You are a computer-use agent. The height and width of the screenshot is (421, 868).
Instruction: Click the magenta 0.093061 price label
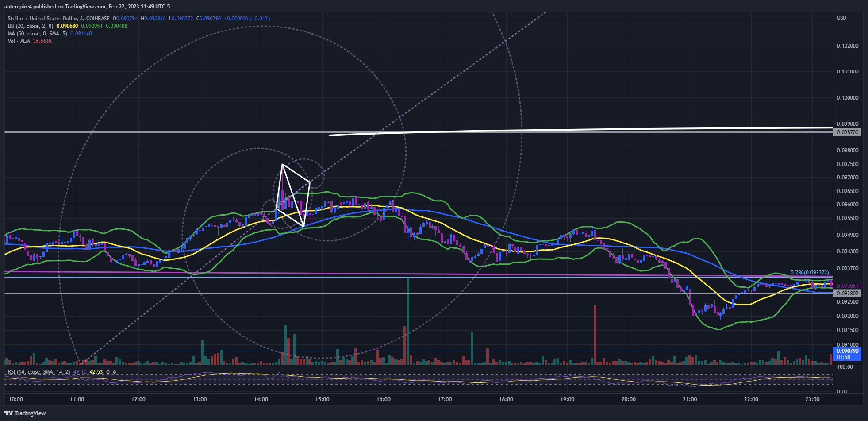click(847, 286)
